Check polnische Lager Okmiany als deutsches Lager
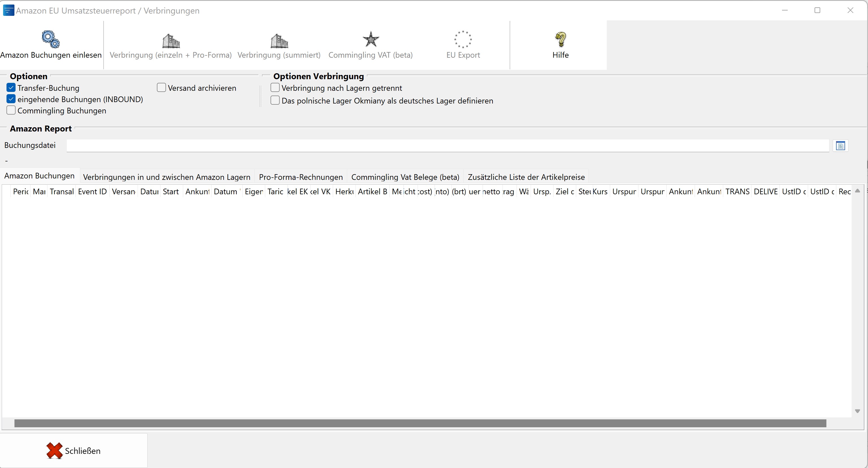 tap(275, 100)
